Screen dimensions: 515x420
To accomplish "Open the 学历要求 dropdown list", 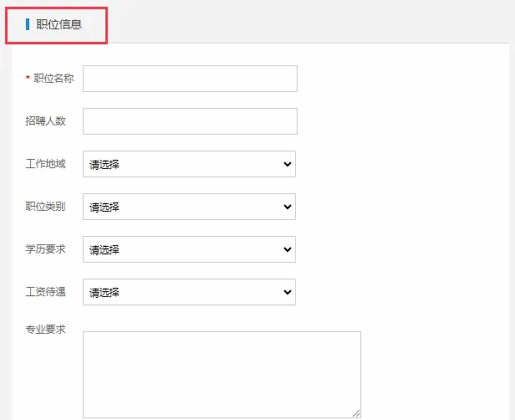I will (189, 249).
